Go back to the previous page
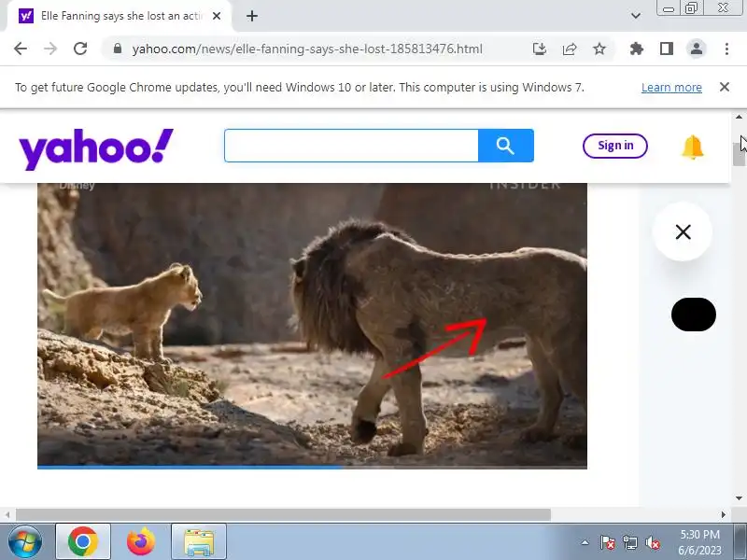 (x=21, y=49)
